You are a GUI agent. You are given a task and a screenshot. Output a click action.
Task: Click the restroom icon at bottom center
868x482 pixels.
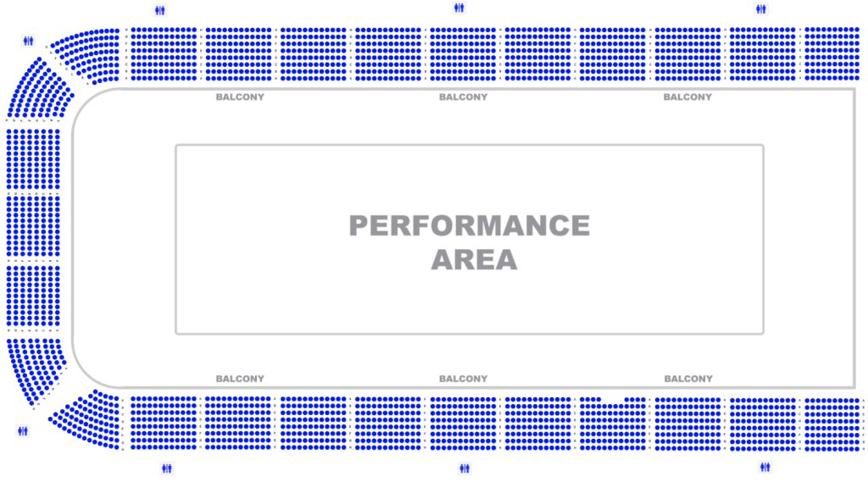pos(465,468)
